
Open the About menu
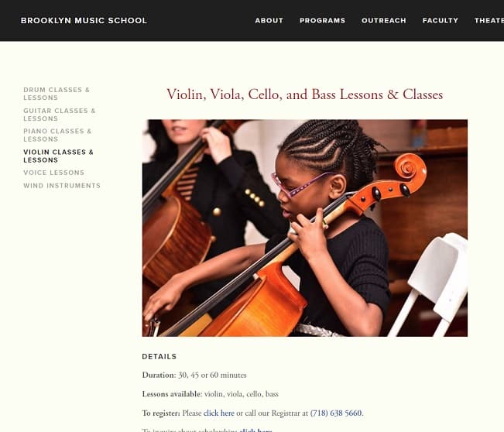(269, 21)
